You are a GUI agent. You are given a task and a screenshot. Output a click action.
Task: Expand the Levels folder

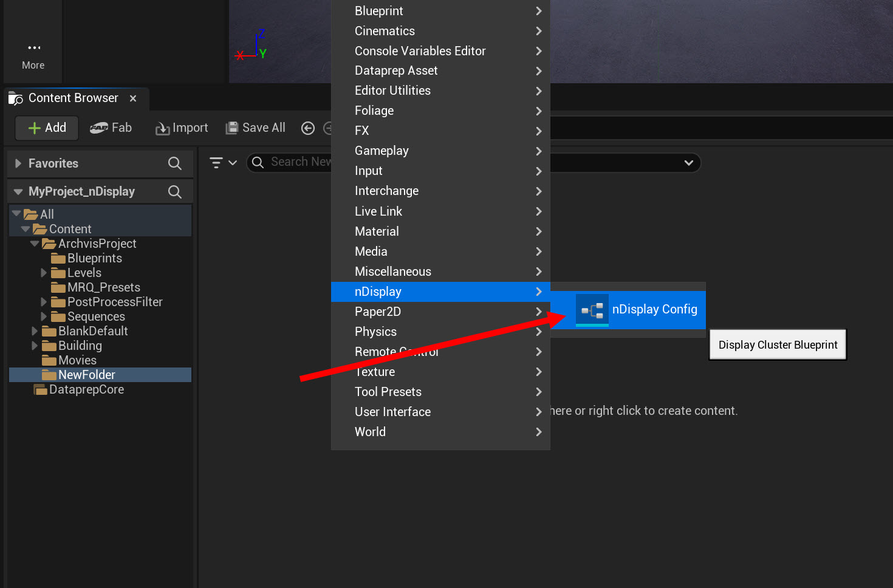pos(44,273)
